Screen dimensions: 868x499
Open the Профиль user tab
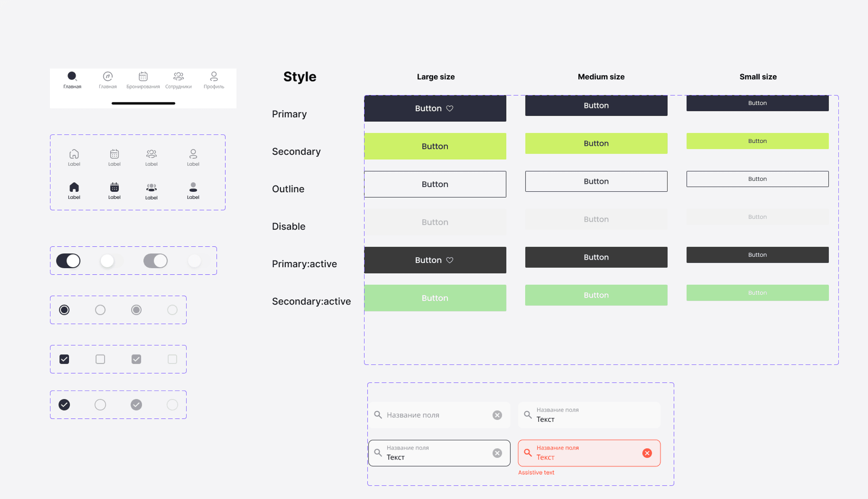[x=214, y=77]
